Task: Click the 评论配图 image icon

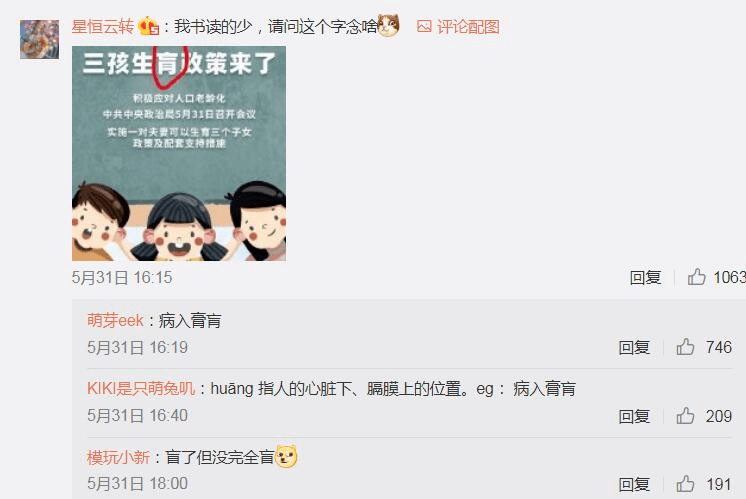Action: point(424,27)
